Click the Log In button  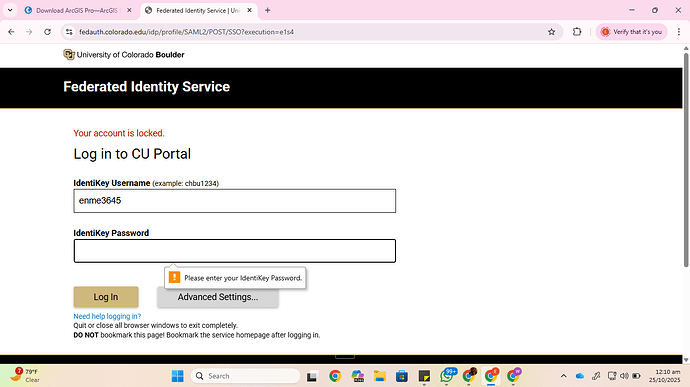click(106, 297)
